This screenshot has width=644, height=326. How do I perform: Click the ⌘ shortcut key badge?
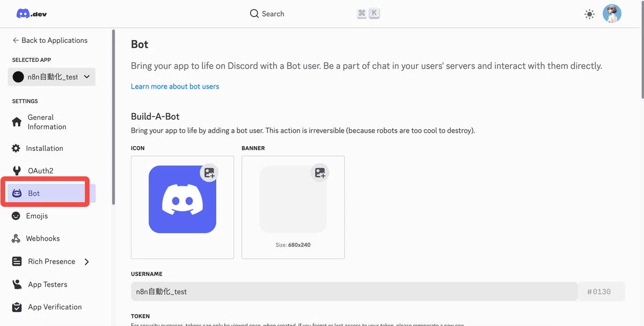(362, 13)
